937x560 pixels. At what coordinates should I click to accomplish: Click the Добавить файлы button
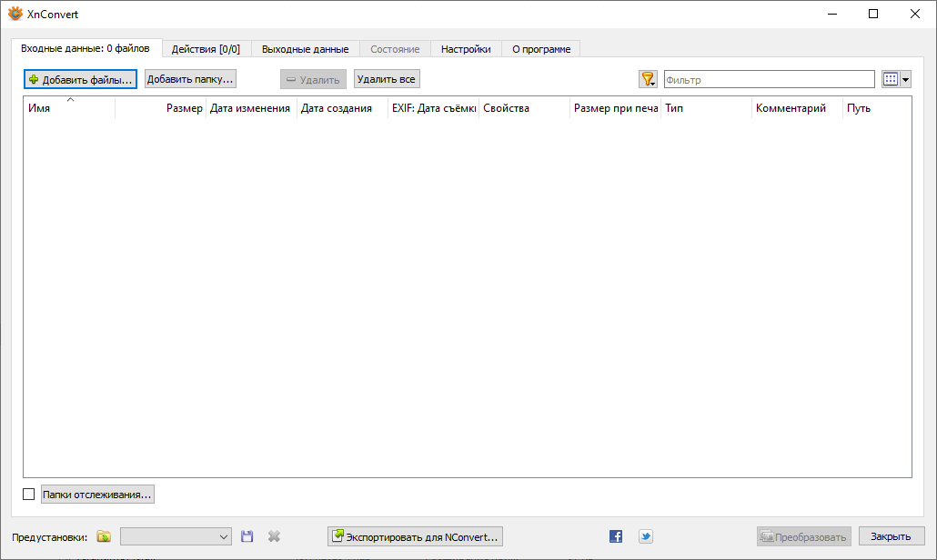[x=81, y=79]
